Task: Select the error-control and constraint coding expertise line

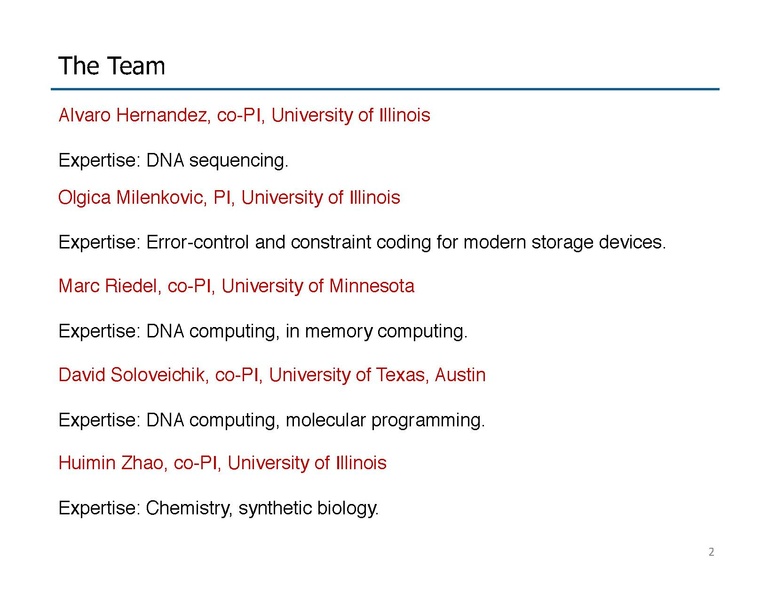Action: [361, 242]
